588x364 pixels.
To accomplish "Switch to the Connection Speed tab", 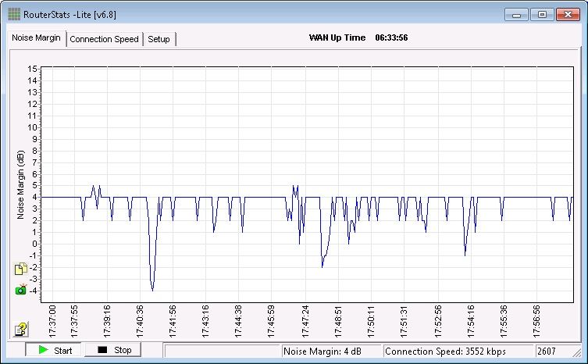I will point(105,39).
